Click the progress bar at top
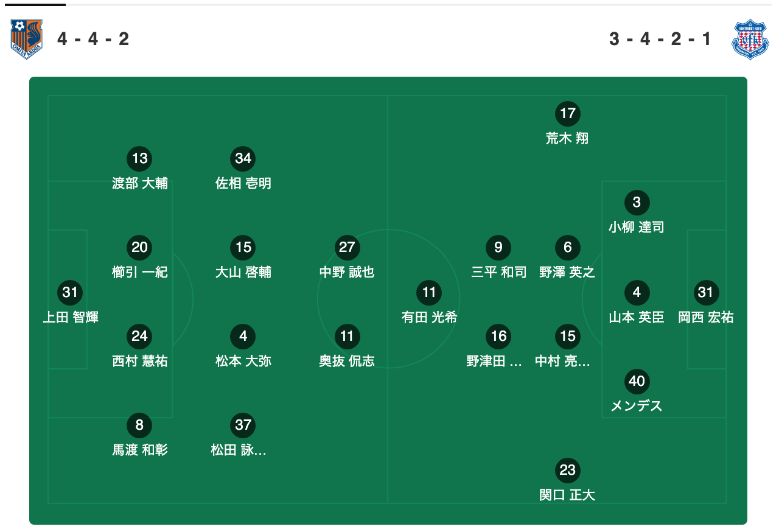The width and height of the screenshot is (779, 532). tap(389, 4)
